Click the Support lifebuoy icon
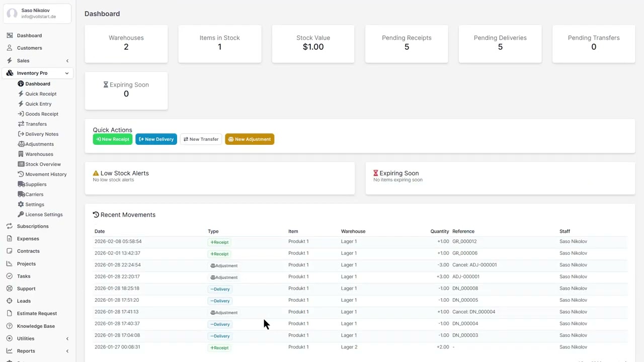This screenshot has width=644, height=362. click(10, 289)
